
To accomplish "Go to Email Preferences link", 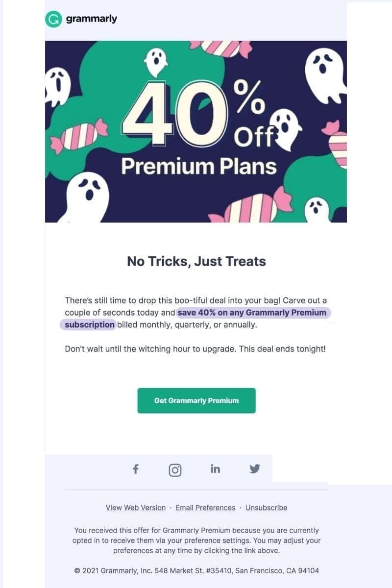I will coord(205,508).
